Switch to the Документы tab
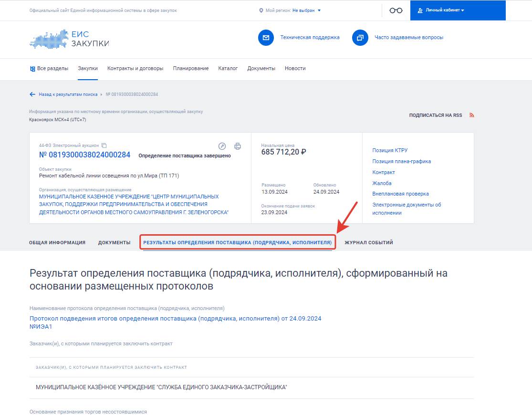The image size is (532, 415). pos(114,242)
